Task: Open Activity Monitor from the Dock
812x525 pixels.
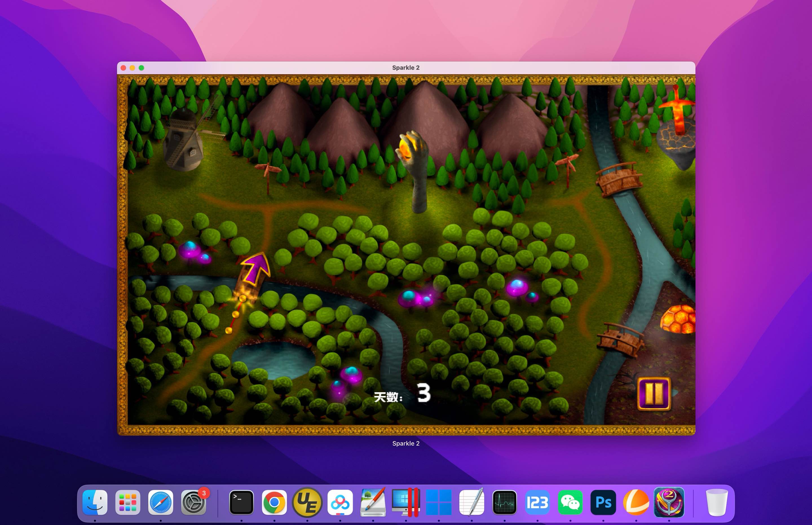Action: [x=504, y=502]
